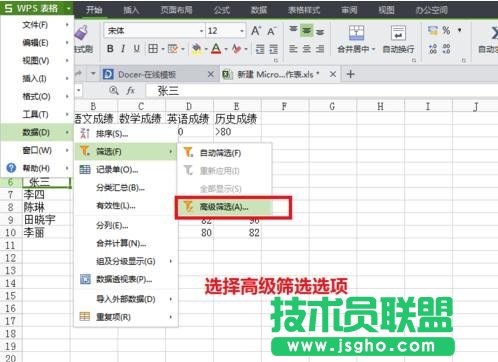Viewport: 498px width, 362px height.
Task: Select cell containing 田晓宇
Action: 47,220
